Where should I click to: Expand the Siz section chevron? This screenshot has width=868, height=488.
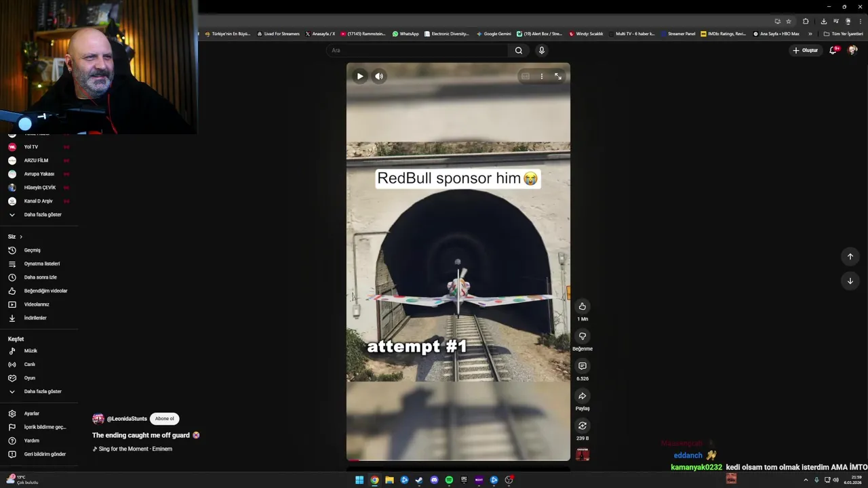tap(21, 237)
